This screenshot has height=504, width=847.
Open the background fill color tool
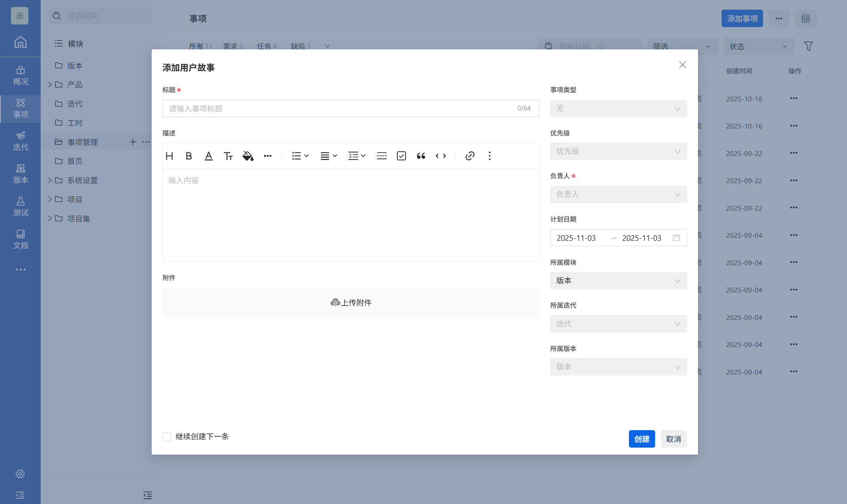pos(248,156)
